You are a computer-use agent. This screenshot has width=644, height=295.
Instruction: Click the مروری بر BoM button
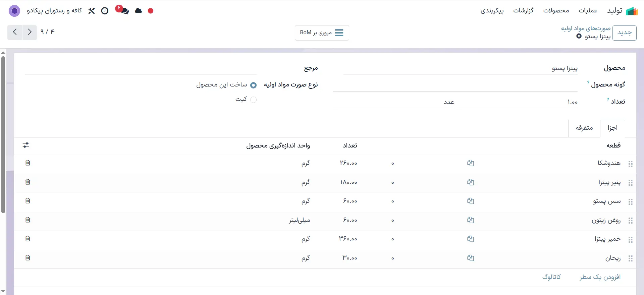pos(322,33)
